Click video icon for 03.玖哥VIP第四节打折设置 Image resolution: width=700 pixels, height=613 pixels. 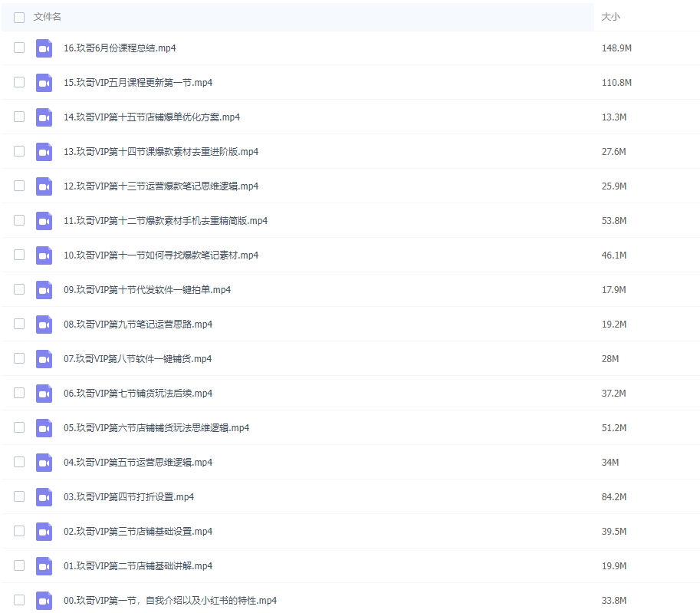pos(44,497)
